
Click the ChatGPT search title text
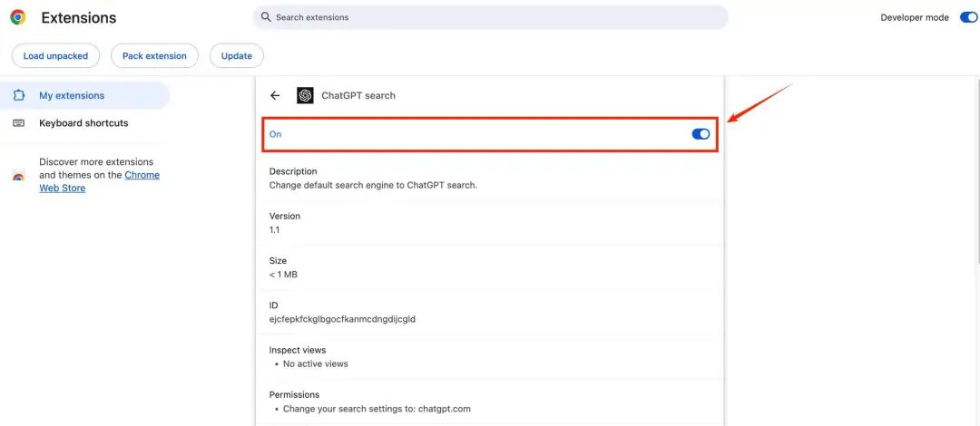pyautogui.click(x=358, y=95)
